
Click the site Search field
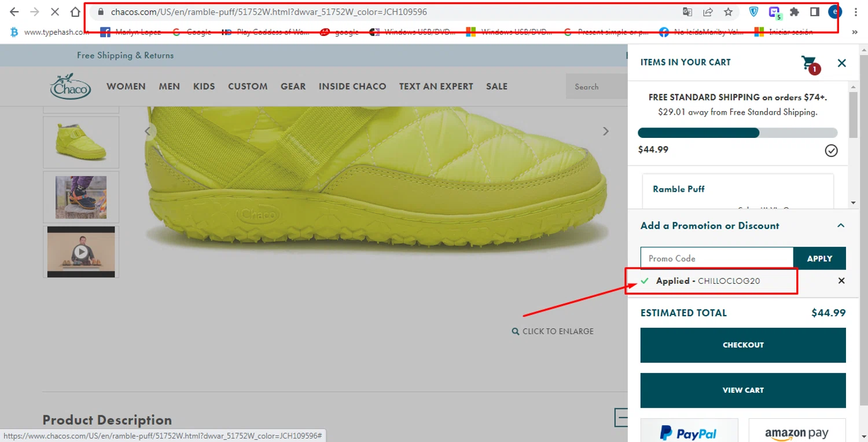pos(597,87)
